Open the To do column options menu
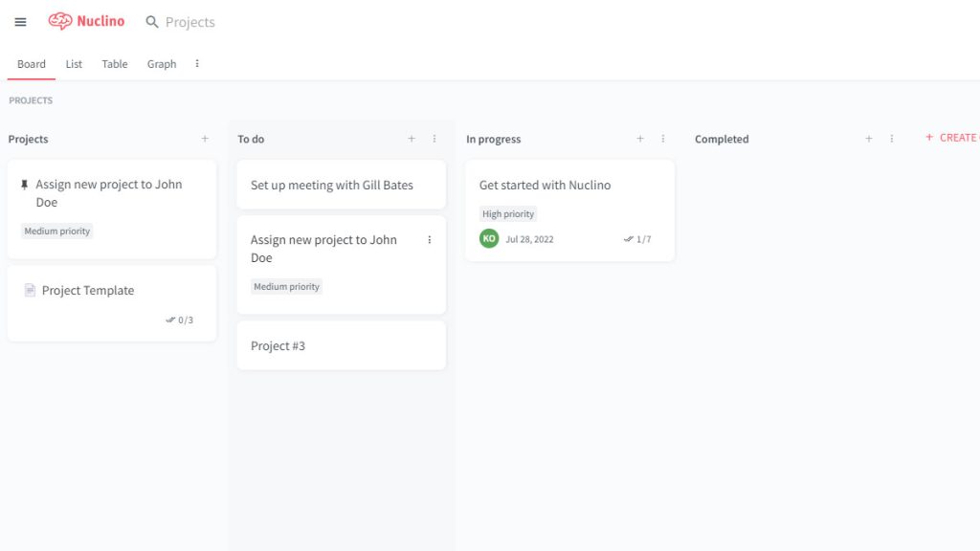The image size is (980, 551). [x=434, y=139]
